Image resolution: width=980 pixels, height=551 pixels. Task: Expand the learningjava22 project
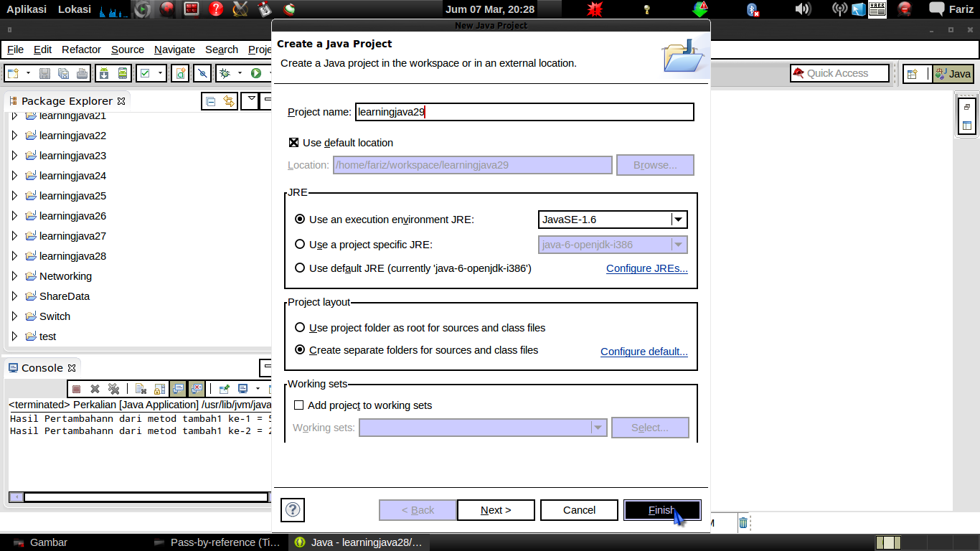(14, 135)
